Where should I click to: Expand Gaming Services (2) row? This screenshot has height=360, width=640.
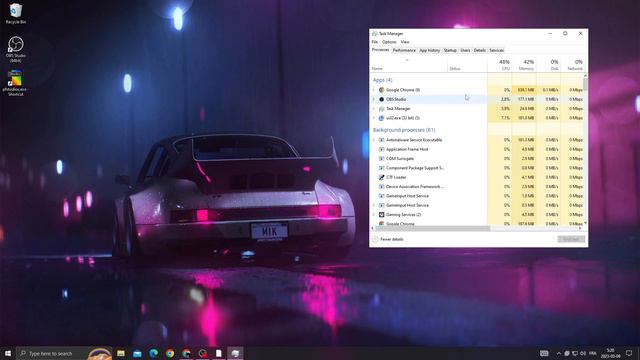[373, 214]
